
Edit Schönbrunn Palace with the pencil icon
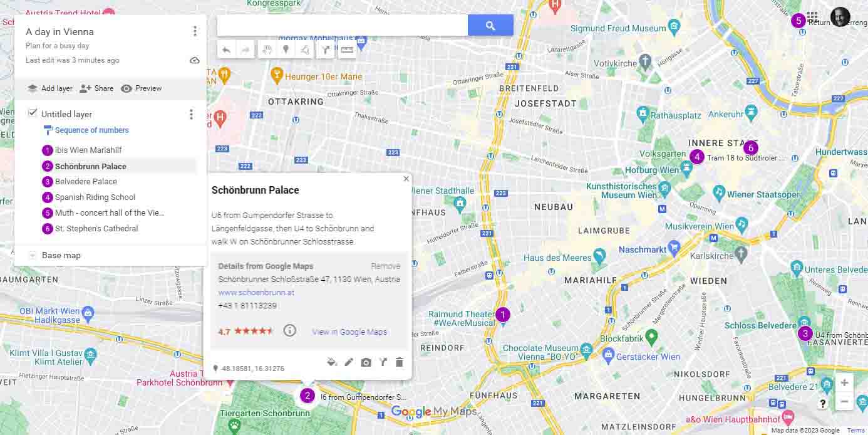[349, 362]
